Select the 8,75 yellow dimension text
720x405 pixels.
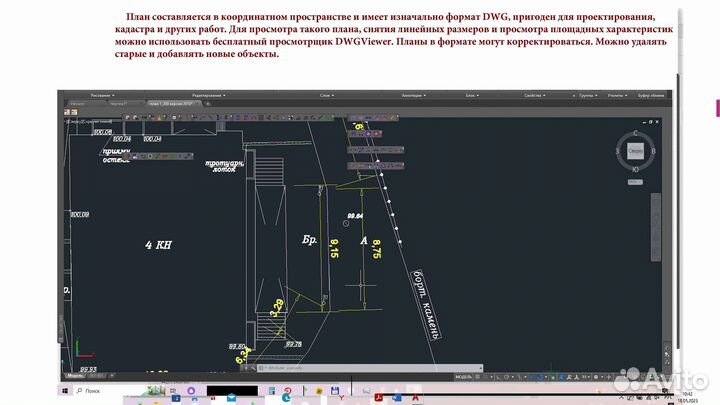click(x=377, y=249)
